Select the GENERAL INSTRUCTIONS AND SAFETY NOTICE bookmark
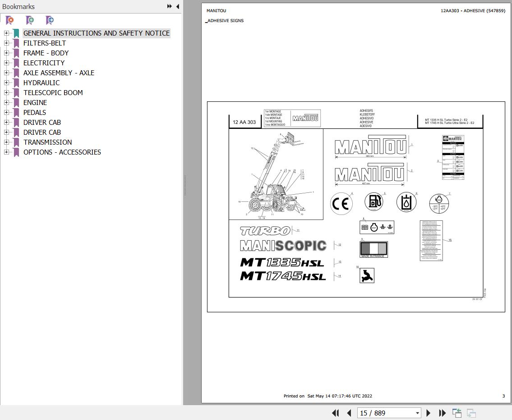 coord(97,33)
